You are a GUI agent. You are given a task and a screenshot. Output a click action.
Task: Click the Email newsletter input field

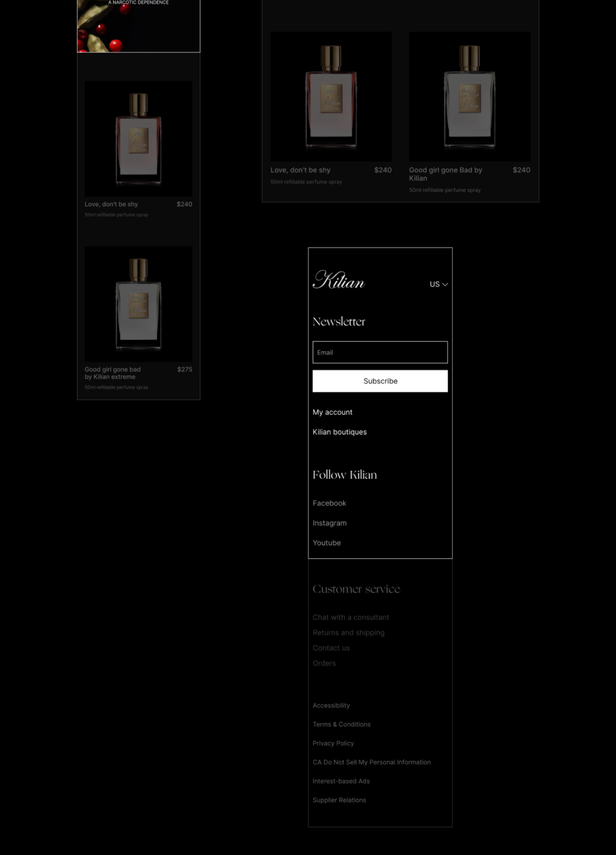tap(380, 352)
